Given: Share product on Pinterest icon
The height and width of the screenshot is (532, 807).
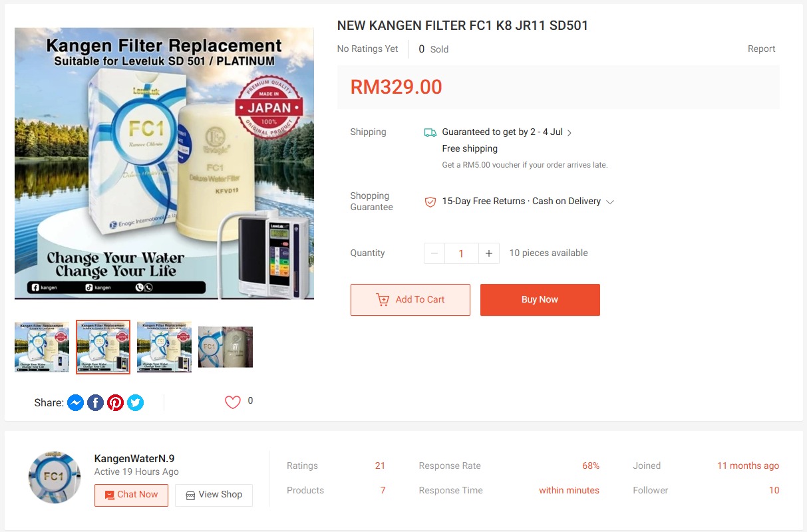Looking at the screenshot, I should [116, 402].
